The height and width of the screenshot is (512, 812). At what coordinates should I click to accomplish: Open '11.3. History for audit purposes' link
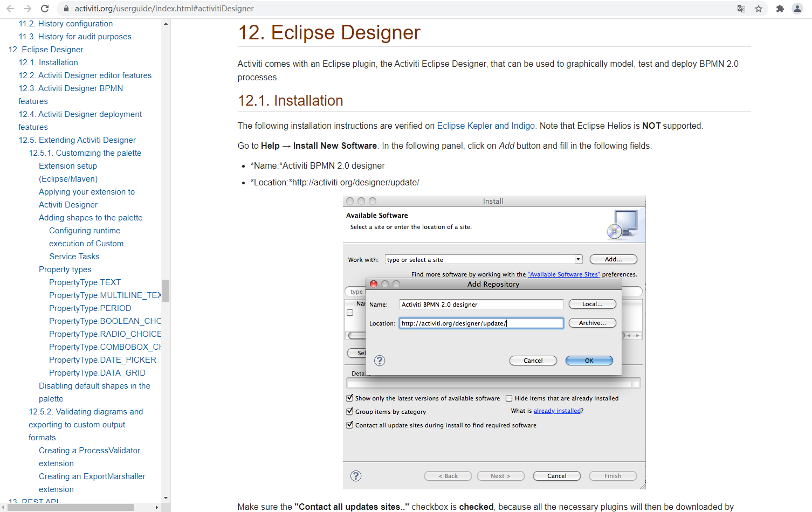(75, 37)
